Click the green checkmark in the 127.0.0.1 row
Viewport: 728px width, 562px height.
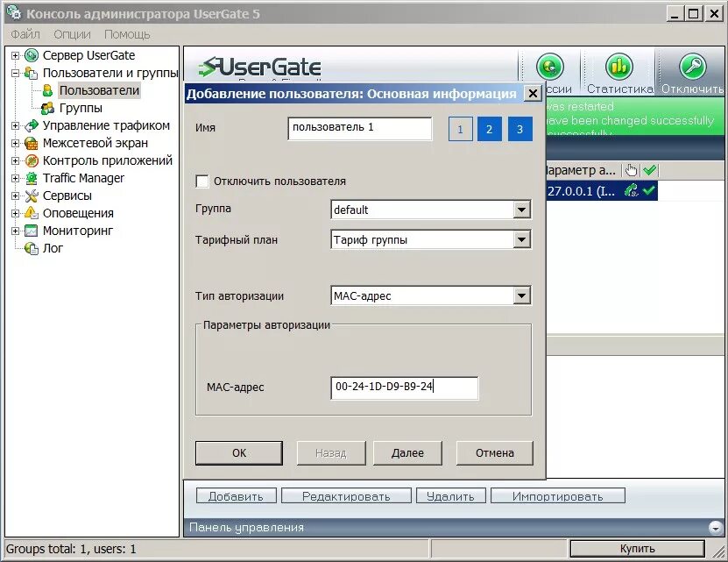click(x=649, y=189)
